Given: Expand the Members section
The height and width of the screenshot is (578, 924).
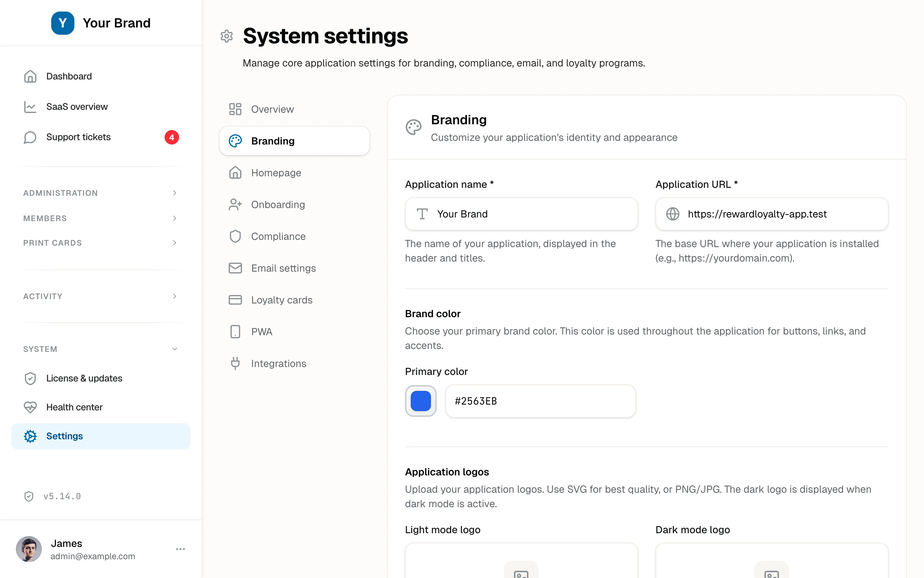Looking at the screenshot, I should click(x=101, y=218).
